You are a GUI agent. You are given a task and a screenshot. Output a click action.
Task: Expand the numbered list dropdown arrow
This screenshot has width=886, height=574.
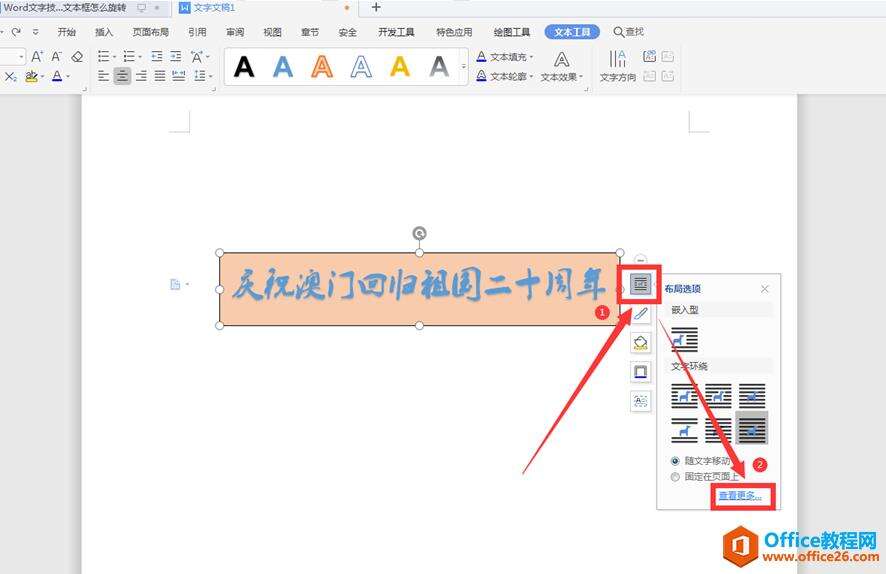pyautogui.click(x=140, y=56)
